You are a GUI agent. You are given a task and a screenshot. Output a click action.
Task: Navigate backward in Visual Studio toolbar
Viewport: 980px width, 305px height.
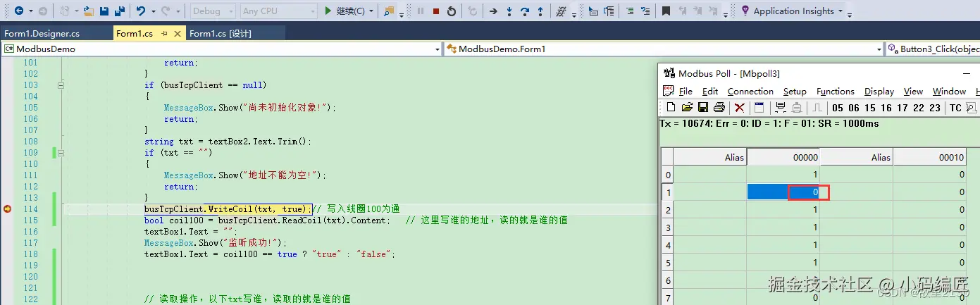point(18,11)
